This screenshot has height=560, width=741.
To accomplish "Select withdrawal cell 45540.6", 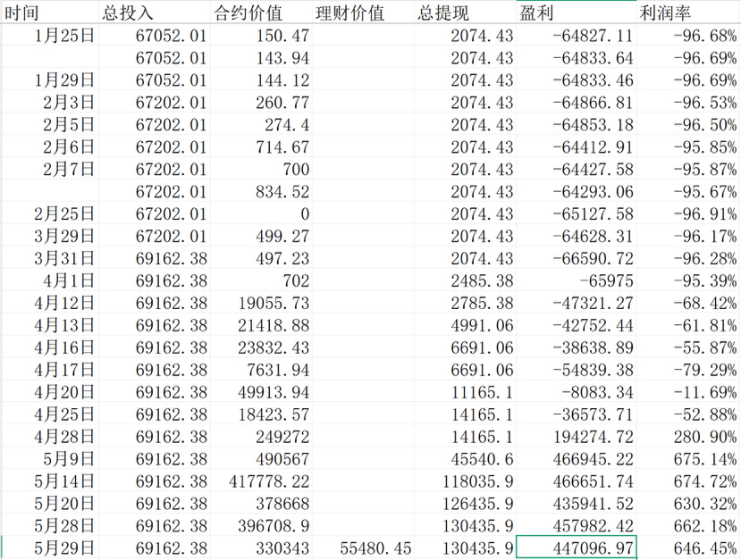I will tap(465, 458).
